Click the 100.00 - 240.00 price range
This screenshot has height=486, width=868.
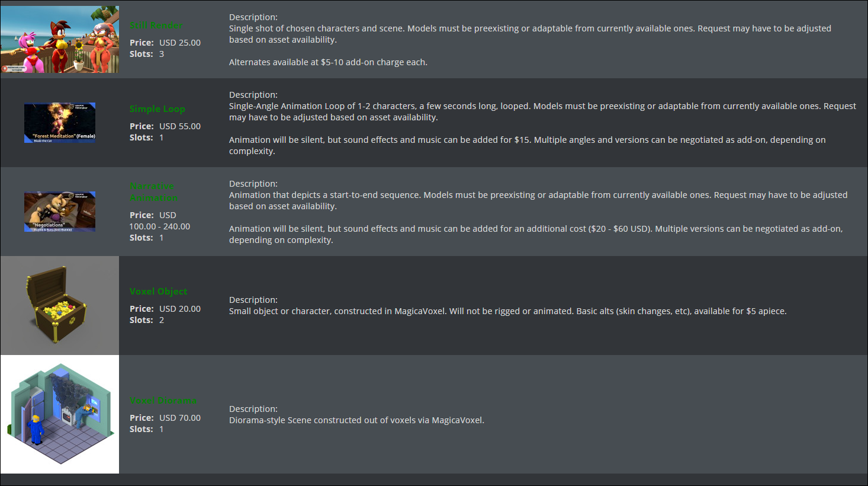click(x=160, y=226)
